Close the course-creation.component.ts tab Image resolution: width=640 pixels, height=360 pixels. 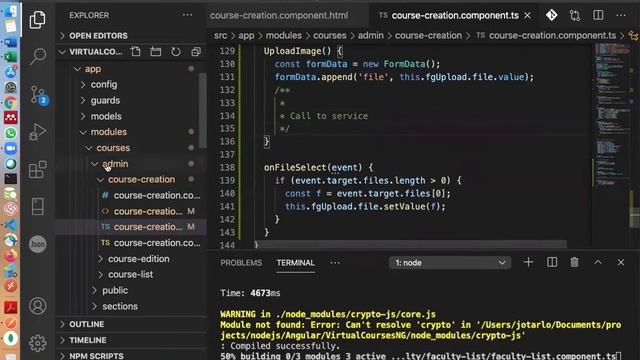[527, 16]
